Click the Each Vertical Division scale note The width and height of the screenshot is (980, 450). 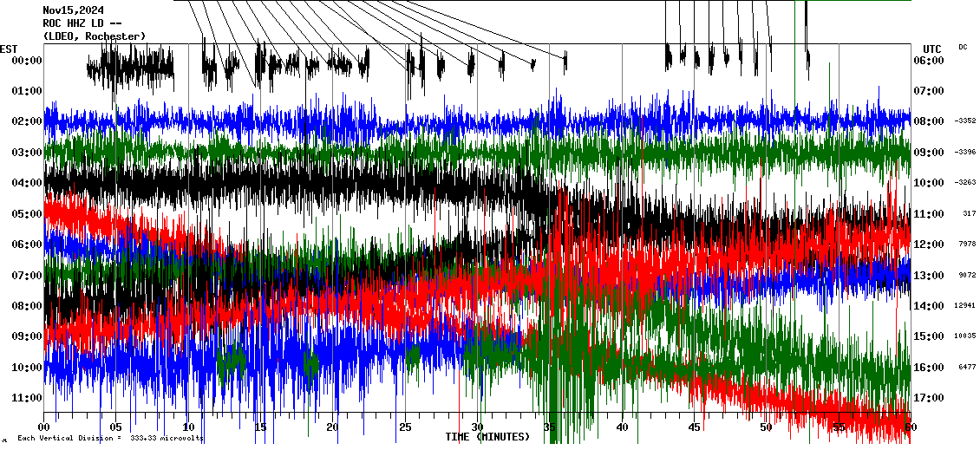pos(110,439)
